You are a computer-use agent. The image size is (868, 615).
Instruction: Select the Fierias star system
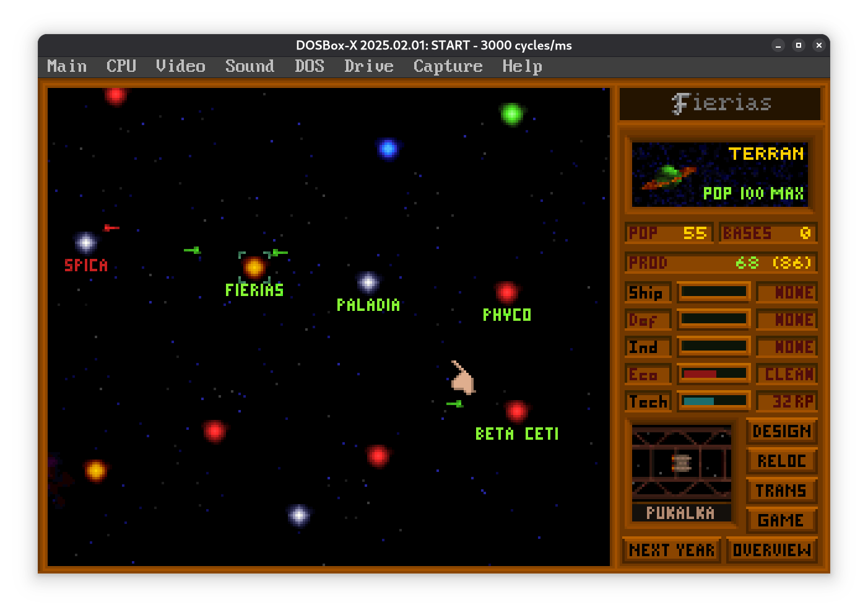point(254,268)
